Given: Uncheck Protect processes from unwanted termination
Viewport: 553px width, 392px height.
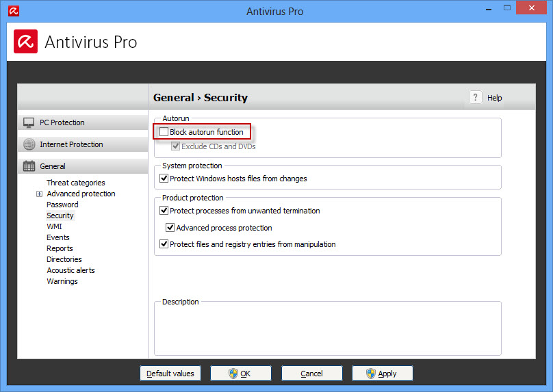Looking at the screenshot, I should tap(164, 211).
